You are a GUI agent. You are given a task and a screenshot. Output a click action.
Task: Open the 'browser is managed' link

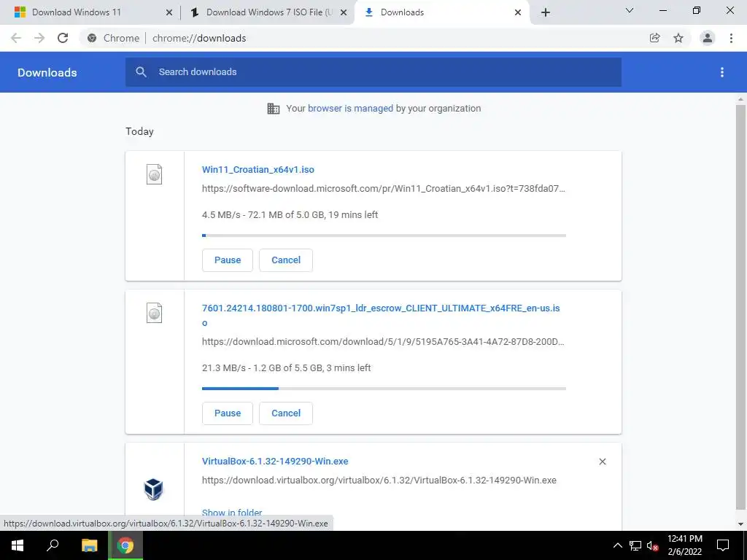click(x=350, y=109)
